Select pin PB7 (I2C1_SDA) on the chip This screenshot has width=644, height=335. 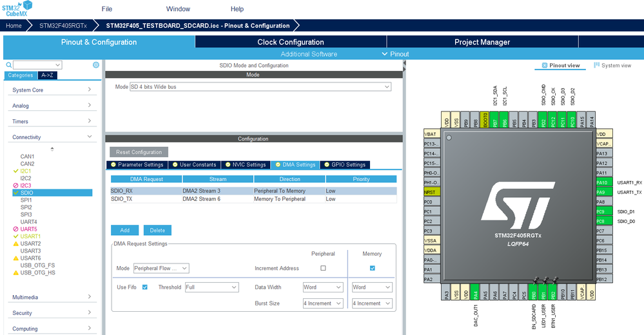click(x=495, y=119)
